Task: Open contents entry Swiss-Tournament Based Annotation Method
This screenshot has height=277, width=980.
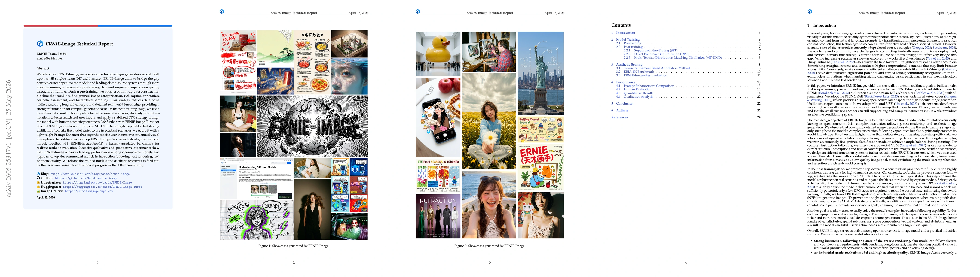Action: [x=653, y=68]
